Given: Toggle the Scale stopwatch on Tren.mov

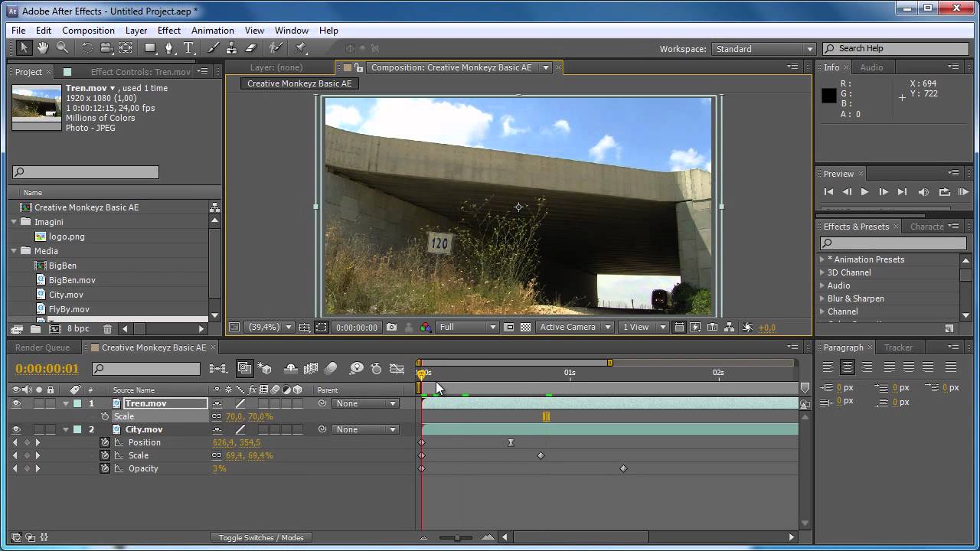Looking at the screenshot, I should point(105,416).
